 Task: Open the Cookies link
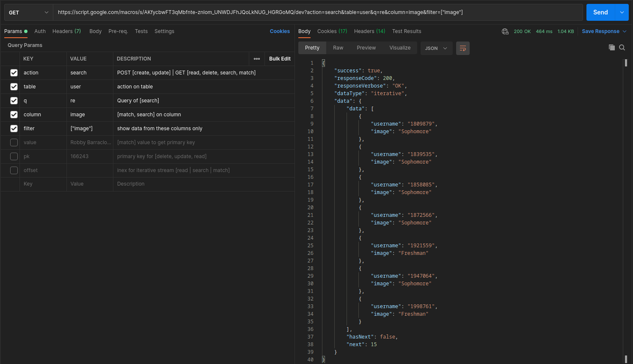click(280, 31)
